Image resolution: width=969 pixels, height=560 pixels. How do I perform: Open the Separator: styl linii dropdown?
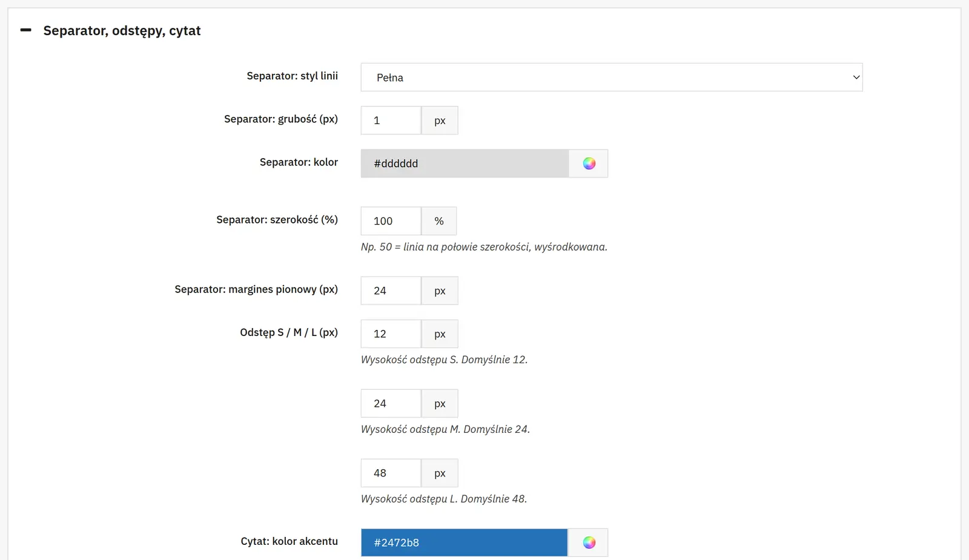click(x=612, y=77)
